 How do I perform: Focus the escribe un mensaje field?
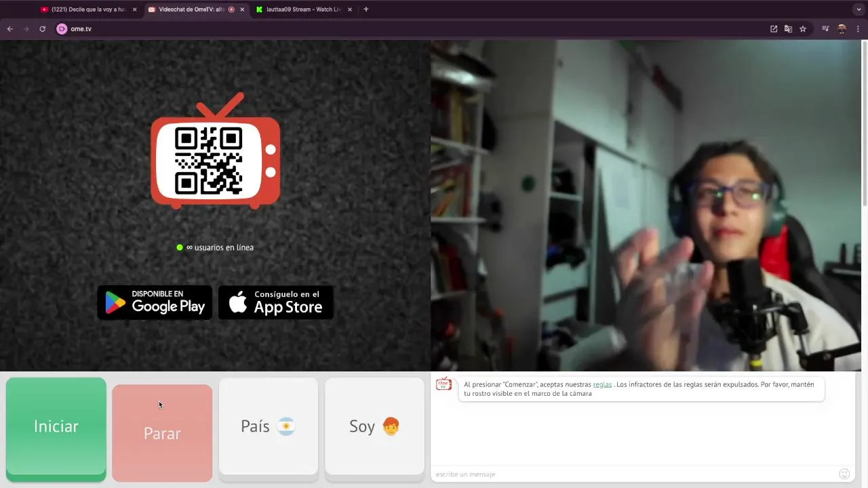pyautogui.click(x=634, y=474)
